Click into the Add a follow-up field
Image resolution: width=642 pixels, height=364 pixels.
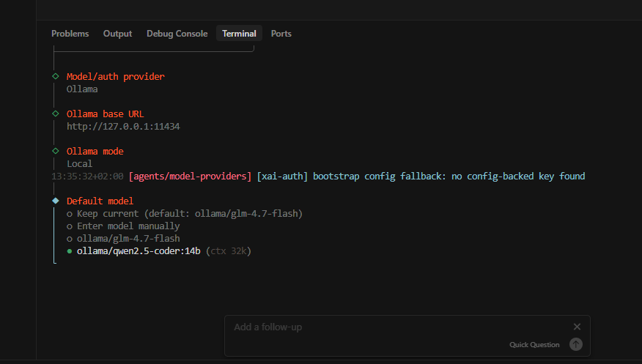396,327
